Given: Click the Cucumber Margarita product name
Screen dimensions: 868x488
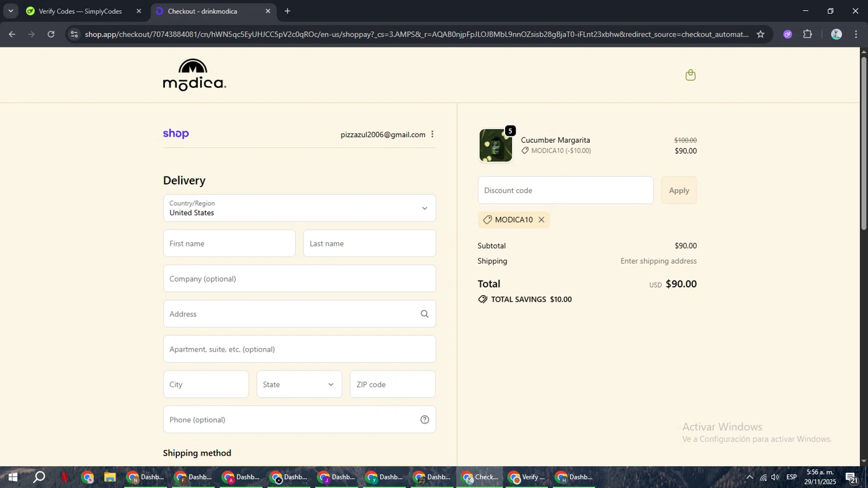Looking at the screenshot, I should tap(556, 140).
